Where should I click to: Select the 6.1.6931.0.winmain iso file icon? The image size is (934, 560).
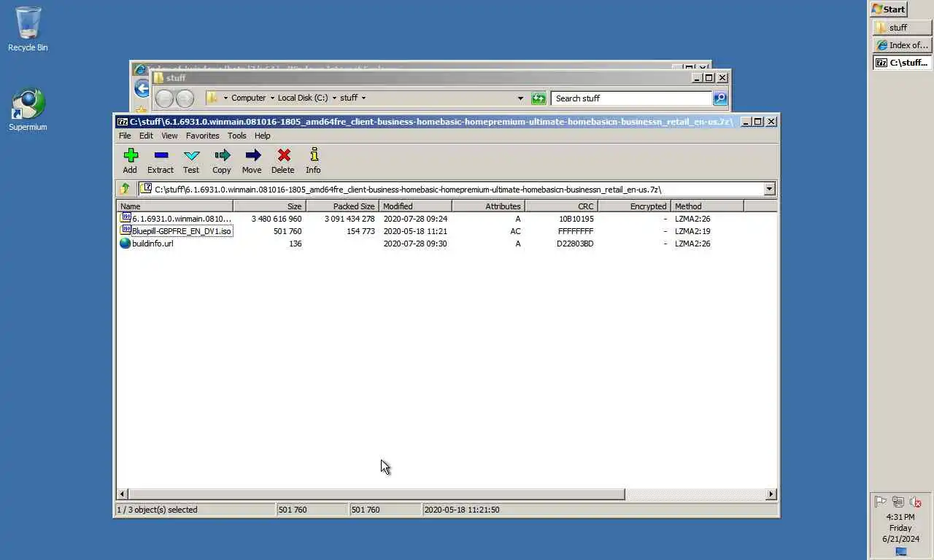(126, 218)
